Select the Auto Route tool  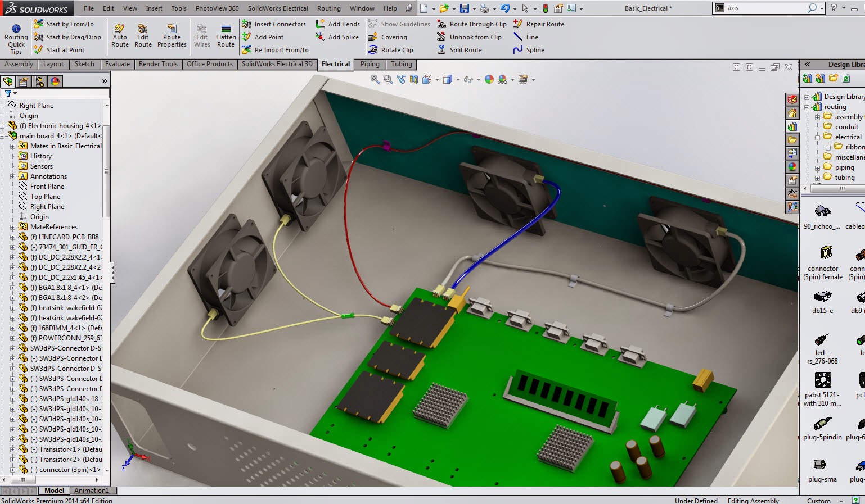(x=119, y=35)
